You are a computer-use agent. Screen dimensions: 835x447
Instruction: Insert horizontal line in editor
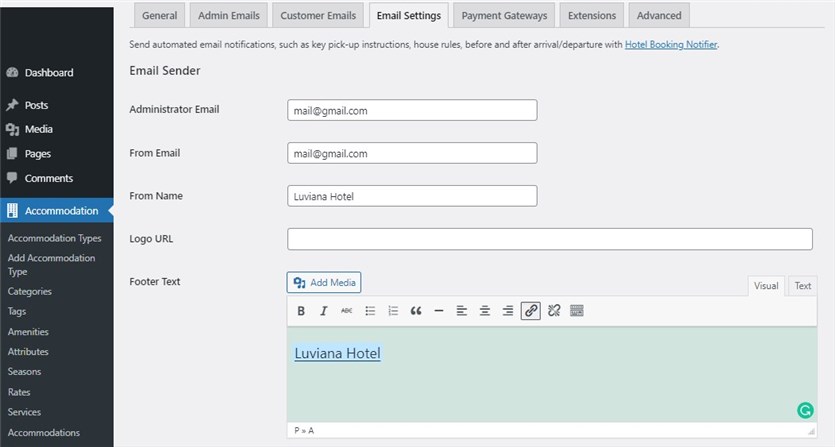pyautogui.click(x=438, y=311)
